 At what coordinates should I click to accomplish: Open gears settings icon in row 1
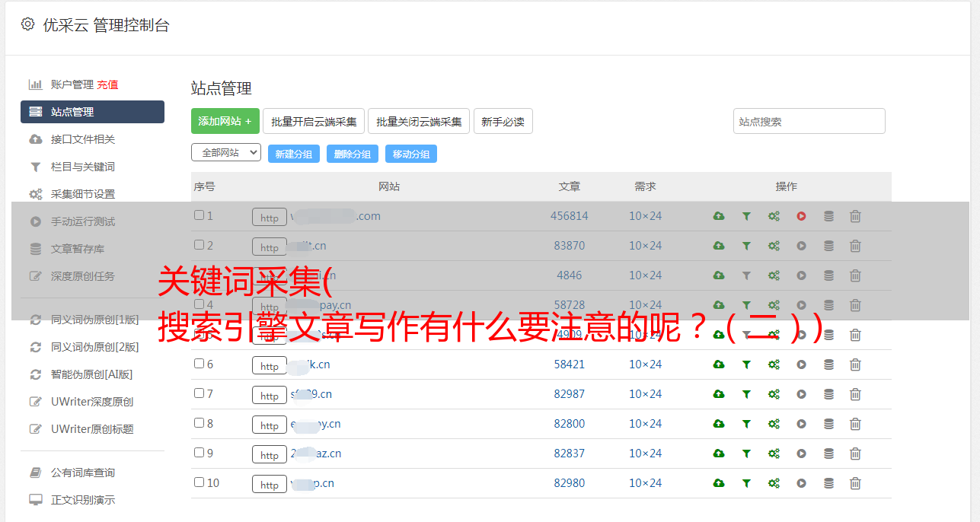pyautogui.click(x=774, y=216)
